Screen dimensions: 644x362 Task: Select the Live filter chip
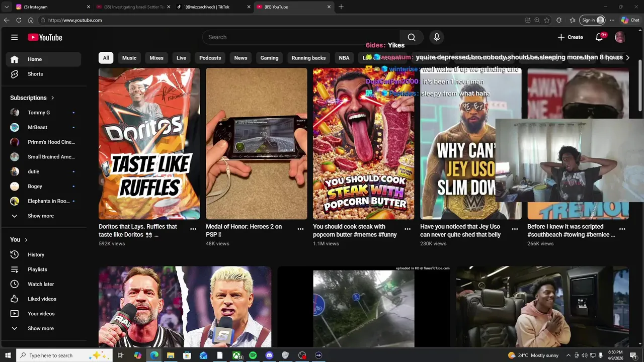click(x=181, y=58)
